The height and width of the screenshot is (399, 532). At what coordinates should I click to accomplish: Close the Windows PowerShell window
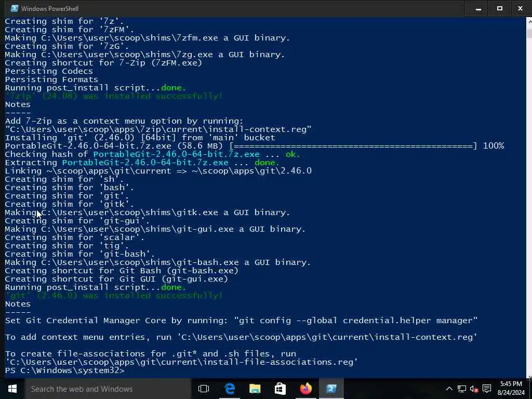521,9
